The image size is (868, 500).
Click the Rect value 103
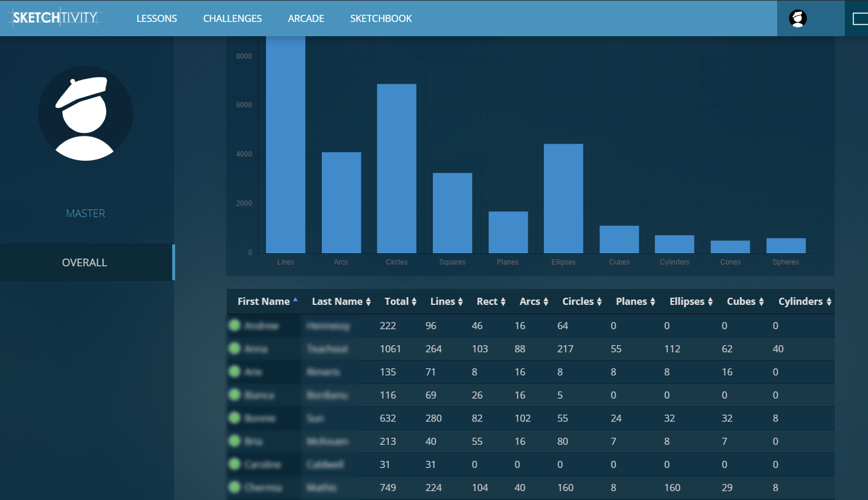(x=480, y=349)
